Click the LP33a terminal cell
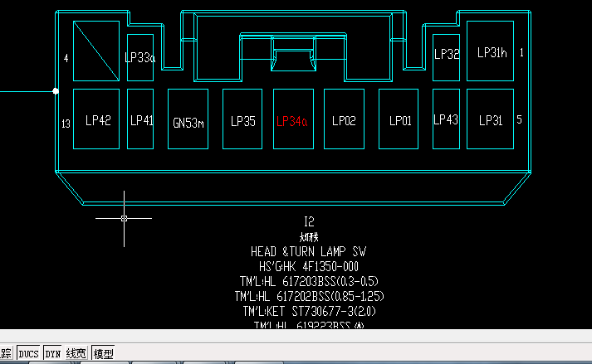This screenshot has width=592, height=364. point(139,57)
